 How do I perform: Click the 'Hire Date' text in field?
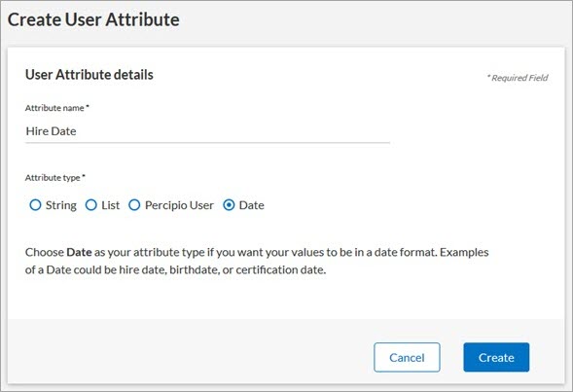pos(52,131)
